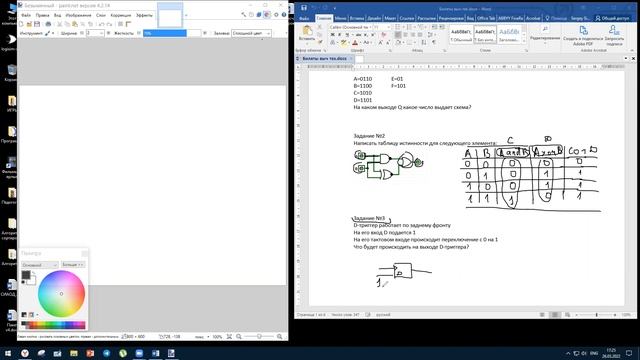Screen dimensions: 640x360
Task: Click show paragraph marks icon in Word
Action: [x=434, y=42]
